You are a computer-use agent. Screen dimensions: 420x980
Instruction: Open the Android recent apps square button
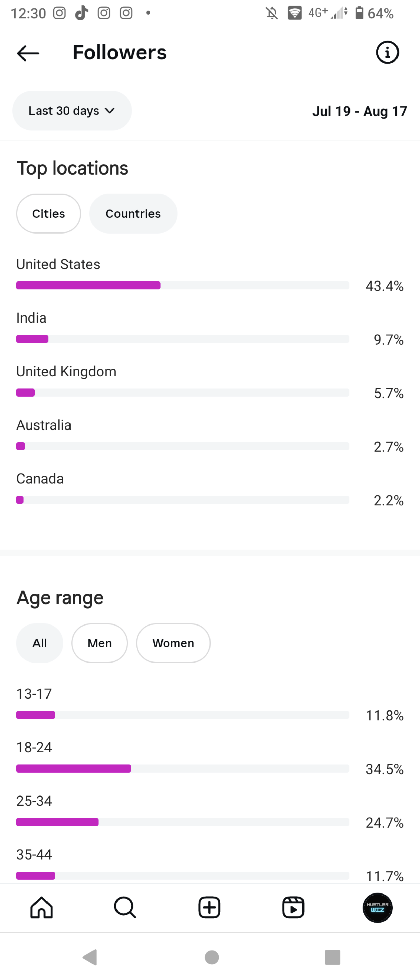click(332, 957)
